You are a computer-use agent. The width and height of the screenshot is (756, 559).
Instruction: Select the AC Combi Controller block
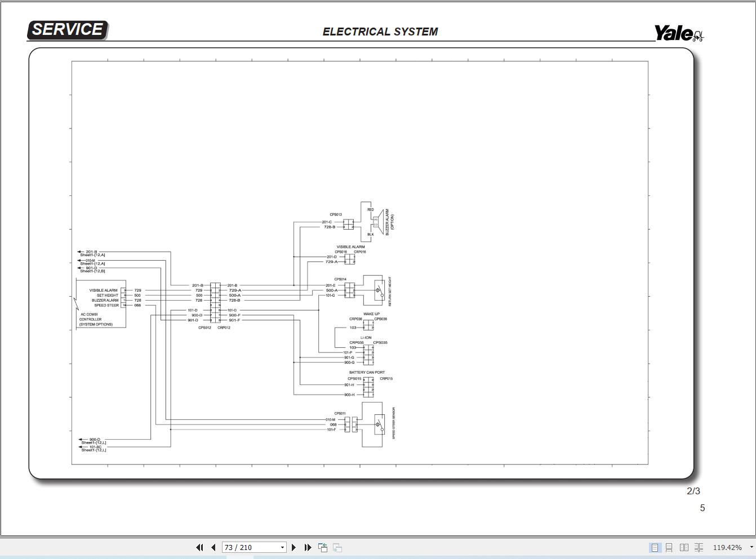click(x=101, y=304)
